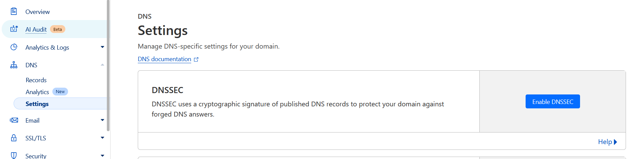Click the DNS network tree icon

tap(14, 65)
